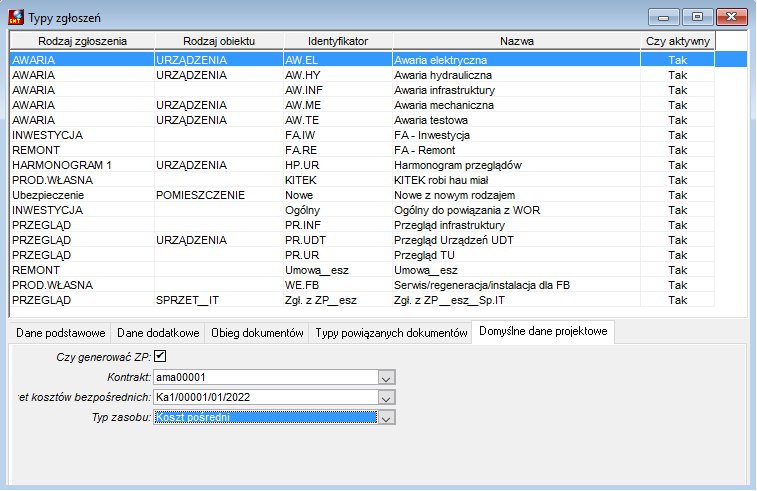Sort by Rodzaj zgłoszenia column header
This screenshot has width=757, height=491.
82,41
